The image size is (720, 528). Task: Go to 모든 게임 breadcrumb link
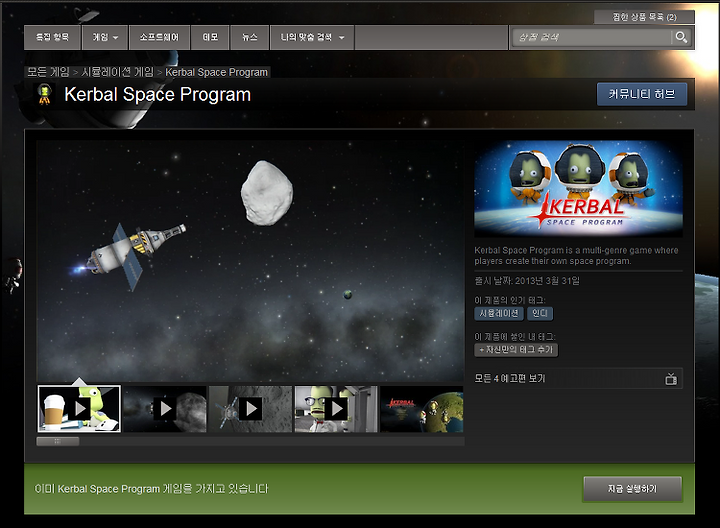48,72
